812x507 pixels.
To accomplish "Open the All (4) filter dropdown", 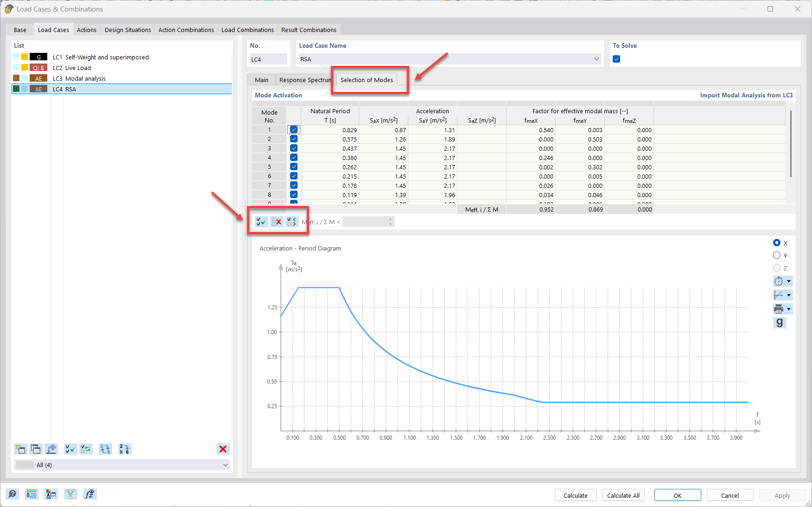I will 225,465.
